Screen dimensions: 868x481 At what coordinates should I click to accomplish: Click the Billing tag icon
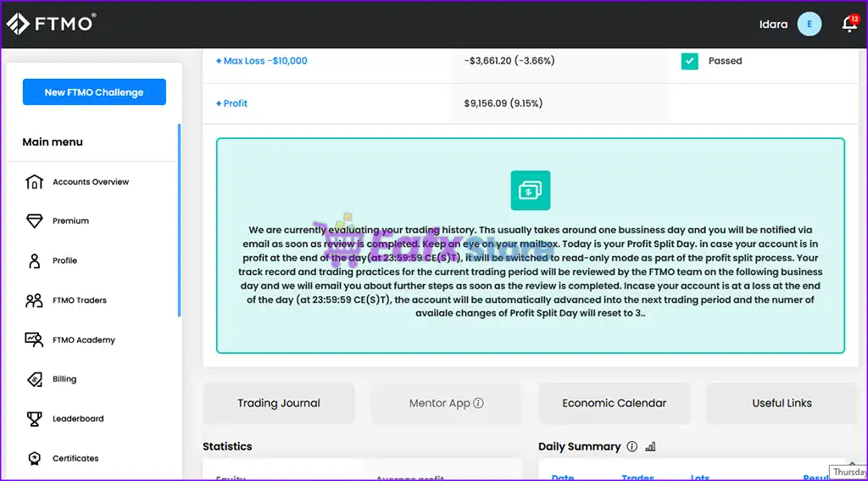pos(34,379)
